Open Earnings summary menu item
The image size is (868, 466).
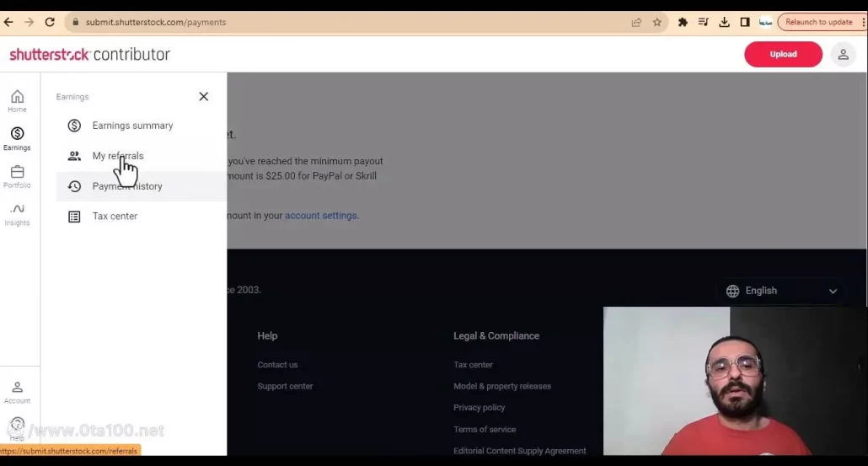point(132,126)
